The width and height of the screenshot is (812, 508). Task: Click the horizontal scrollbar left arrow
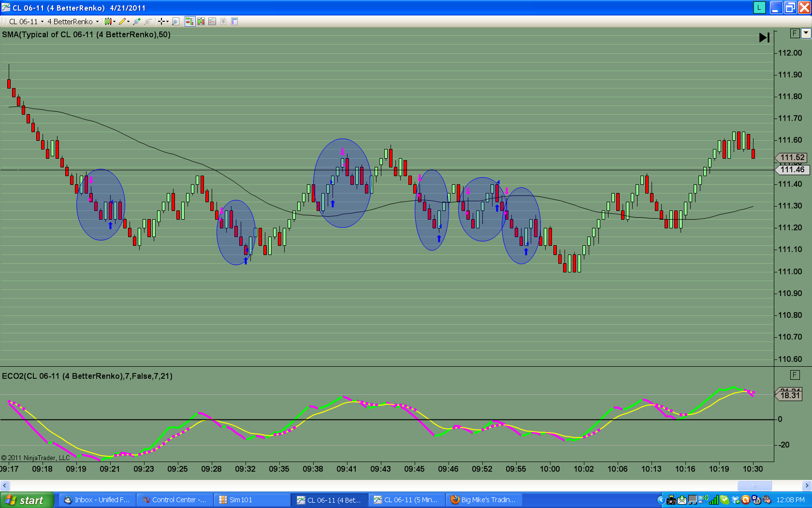[x=4, y=486]
